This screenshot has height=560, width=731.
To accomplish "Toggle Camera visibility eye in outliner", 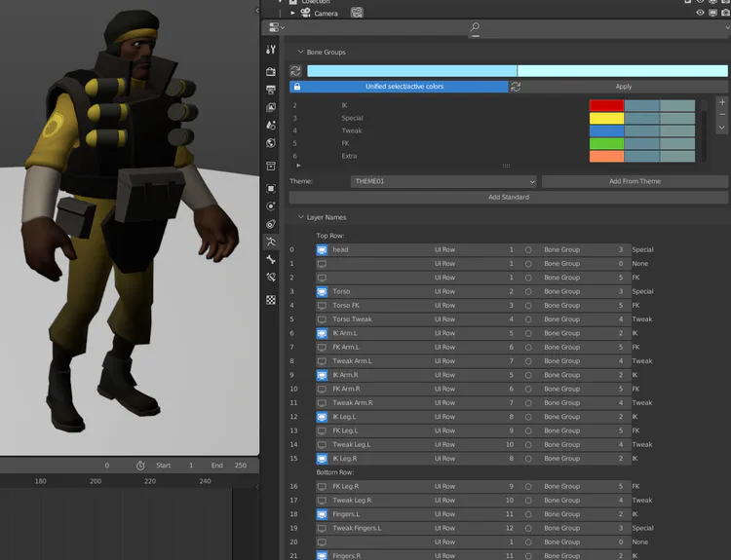I will [700, 13].
